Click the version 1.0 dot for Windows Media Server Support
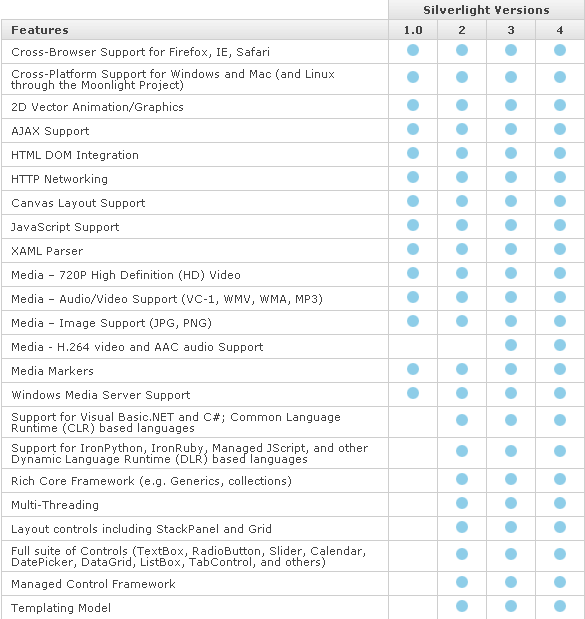 click(x=413, y=393)
